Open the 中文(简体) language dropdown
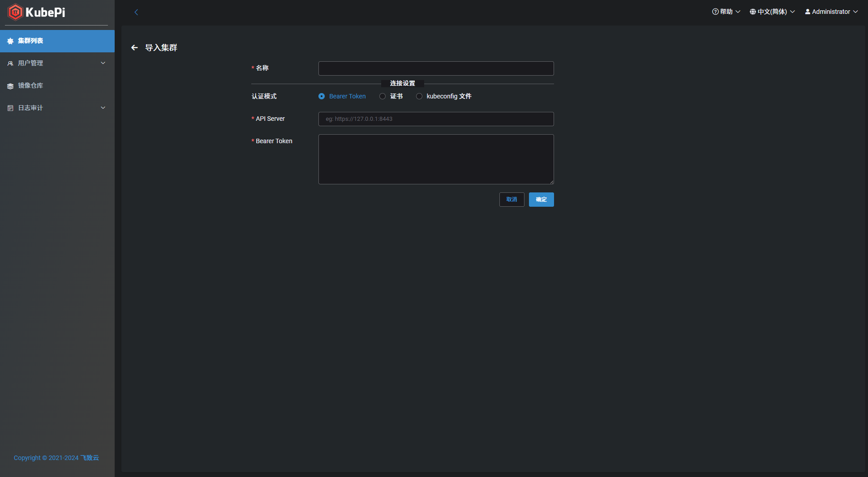The height and width of the screenshot is (477, 868). pos(772,12)
